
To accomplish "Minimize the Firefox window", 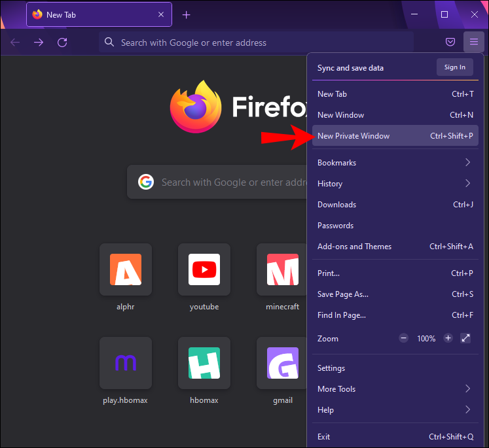I will coord(414,14).
